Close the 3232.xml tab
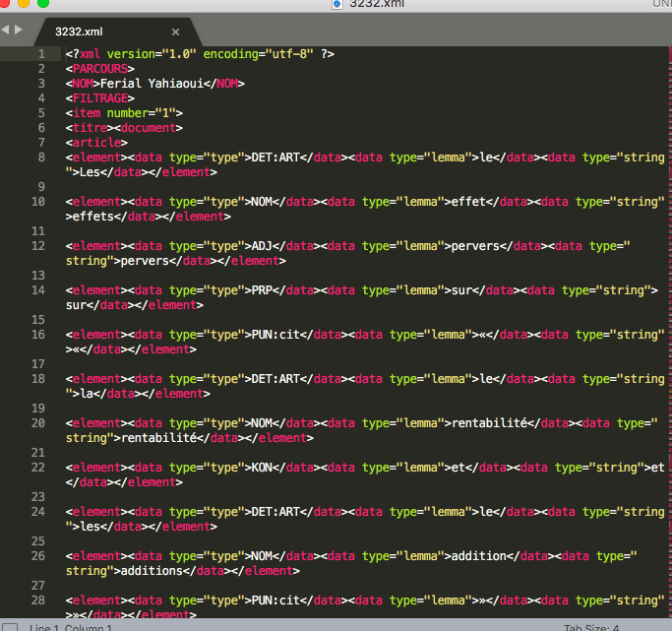Screen dimensions: 672x631 [175, 32]
